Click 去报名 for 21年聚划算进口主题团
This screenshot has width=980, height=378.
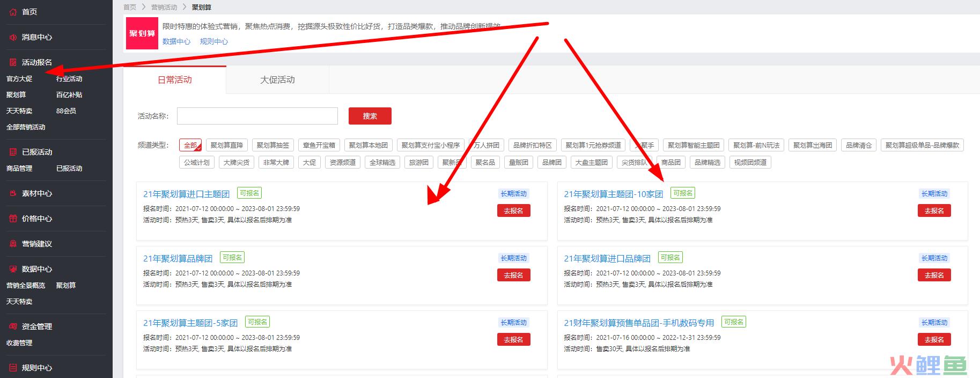coord(514,211)
